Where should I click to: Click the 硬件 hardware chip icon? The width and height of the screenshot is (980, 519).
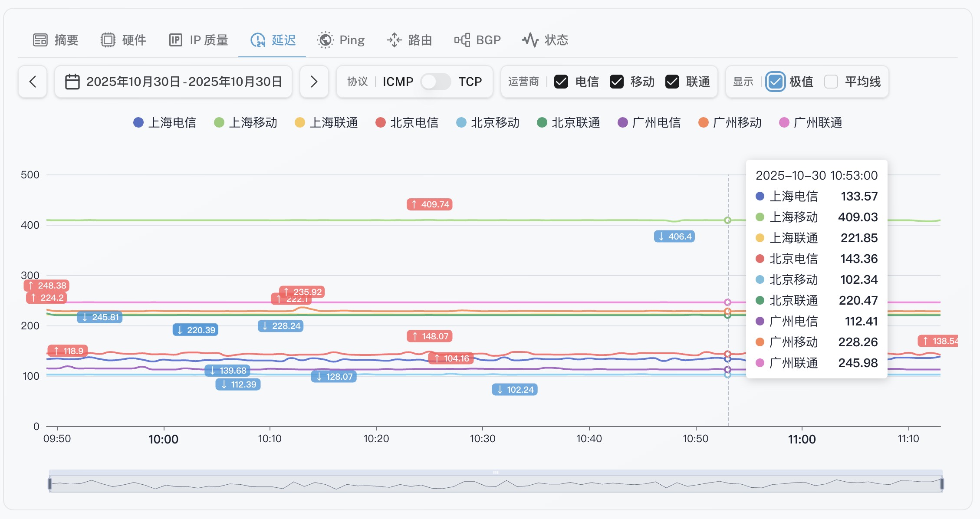pyautogui.click(x=108, y=40)
